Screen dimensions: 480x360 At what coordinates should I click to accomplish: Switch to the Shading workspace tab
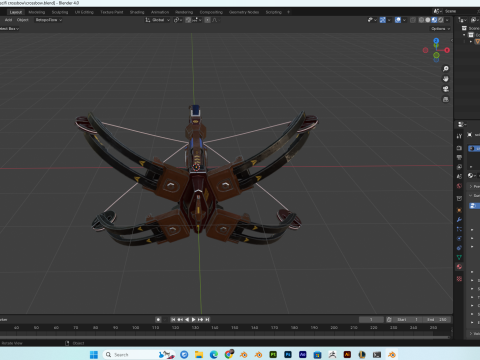137,12
